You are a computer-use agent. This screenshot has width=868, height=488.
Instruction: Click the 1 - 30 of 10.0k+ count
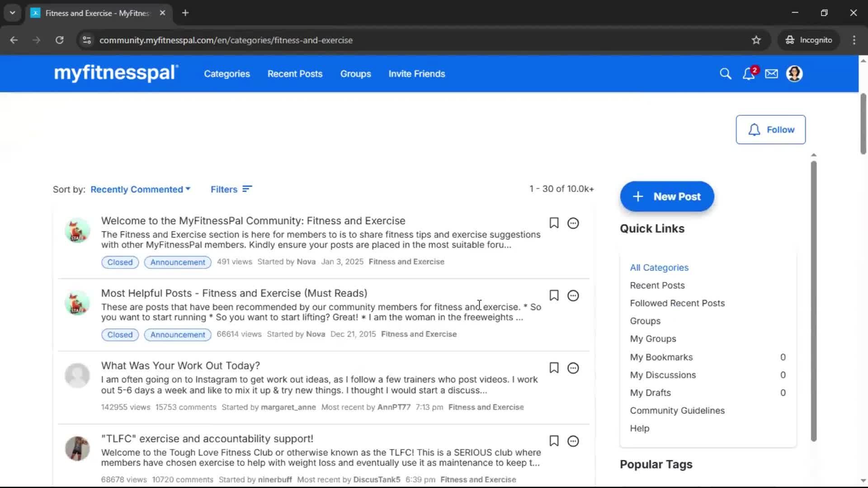(x=561, y=189)
